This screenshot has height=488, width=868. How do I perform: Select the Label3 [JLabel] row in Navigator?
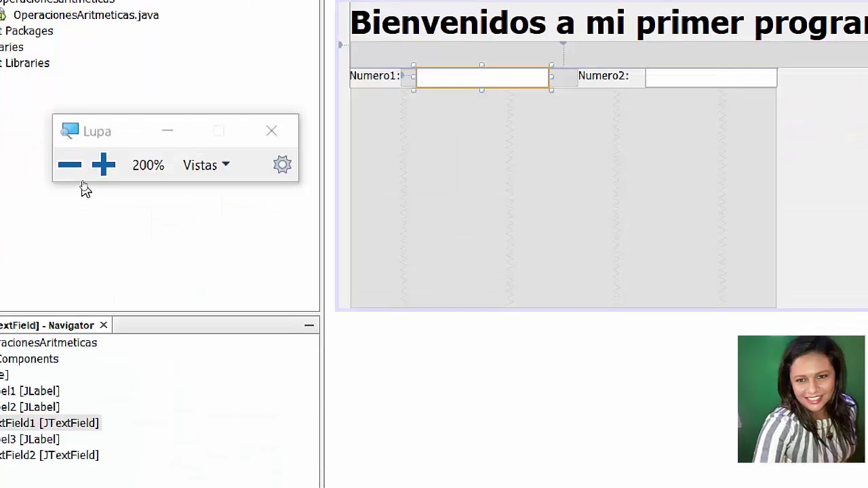click(x=30, y=439)
